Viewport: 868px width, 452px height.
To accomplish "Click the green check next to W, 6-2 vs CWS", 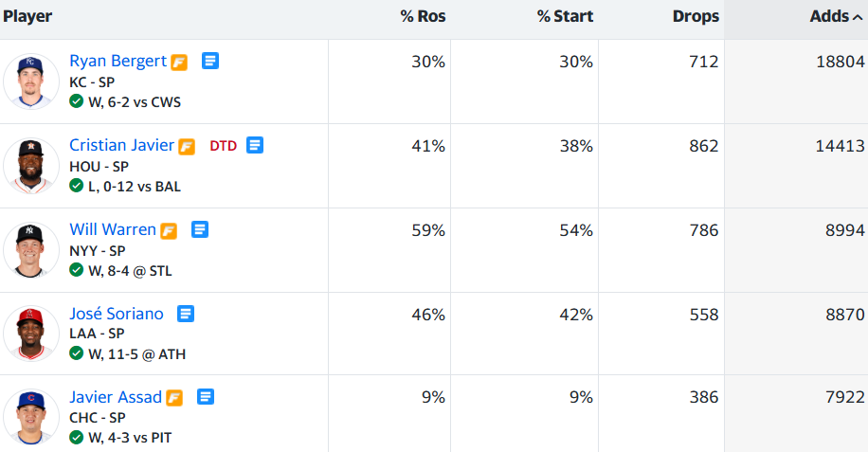I will click(77, 101).
